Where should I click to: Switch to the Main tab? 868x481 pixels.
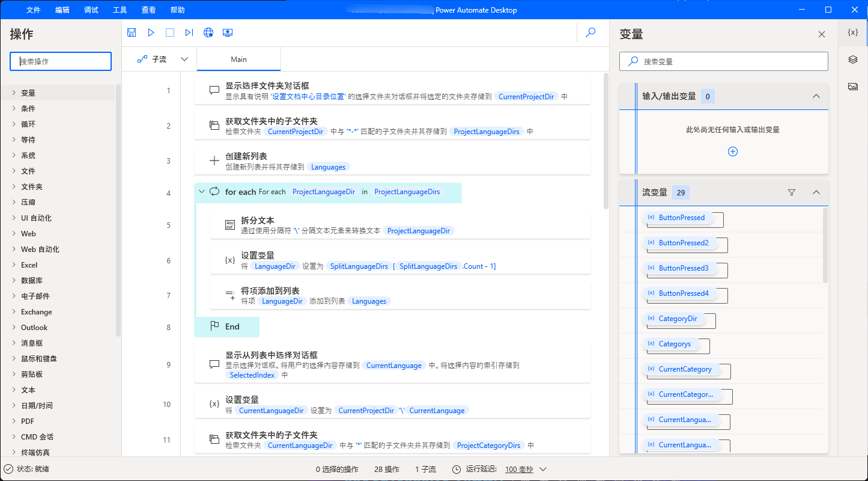[238, 60]
